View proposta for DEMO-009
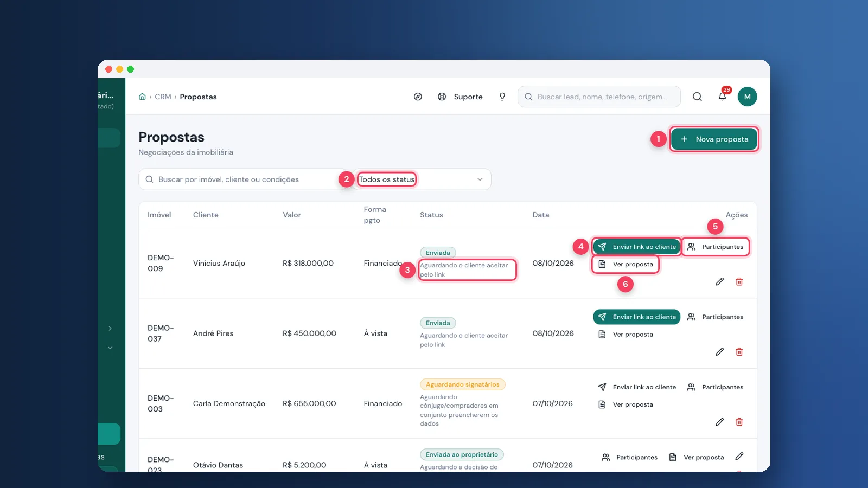Screen dimensions: 868x488 (626, 264)
